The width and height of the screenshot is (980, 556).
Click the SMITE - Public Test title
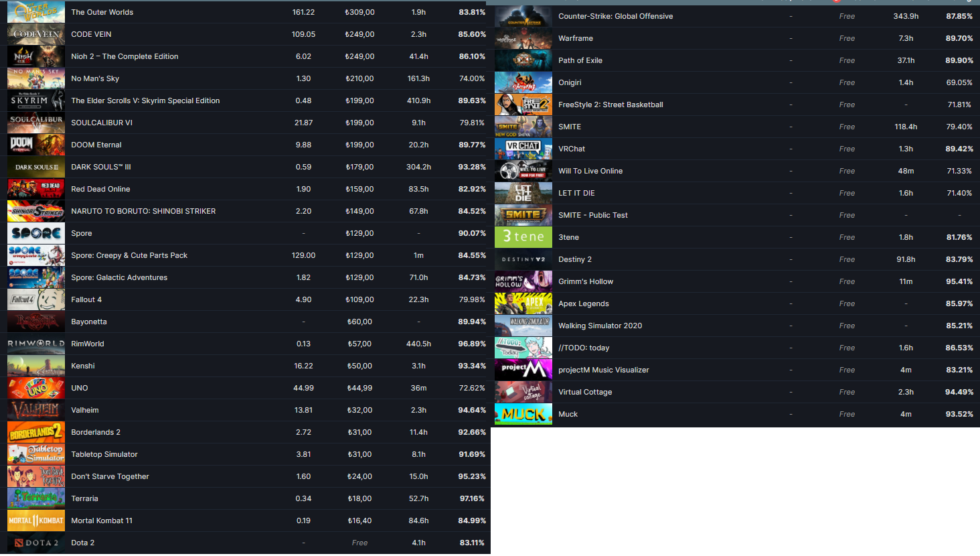[593, 215]
